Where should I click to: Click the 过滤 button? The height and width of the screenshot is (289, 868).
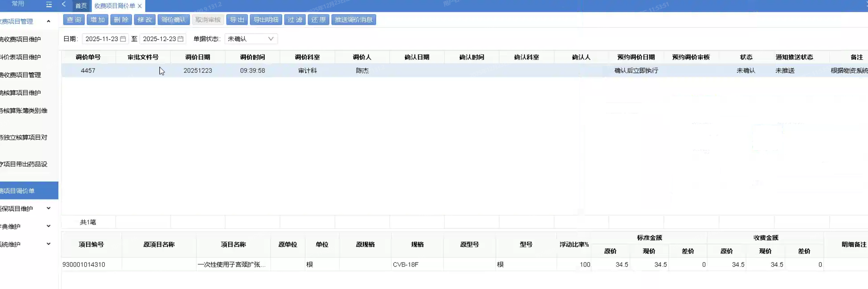coord(295,20)
